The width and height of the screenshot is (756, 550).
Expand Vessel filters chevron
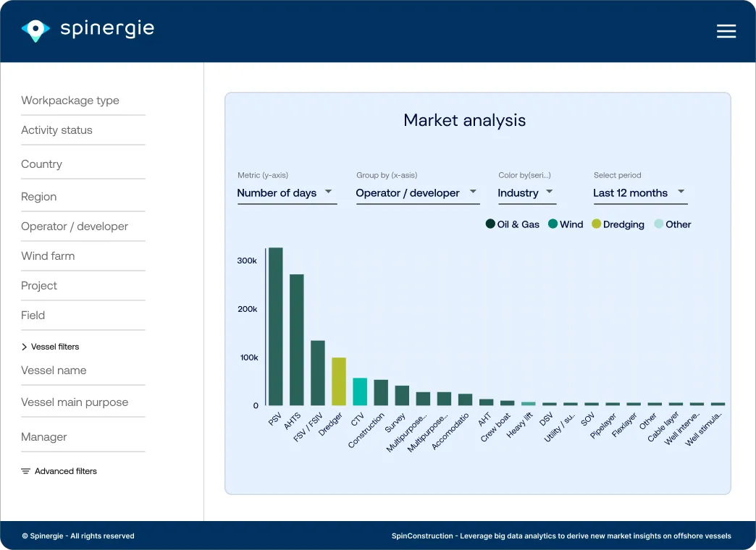pos(24,347)
